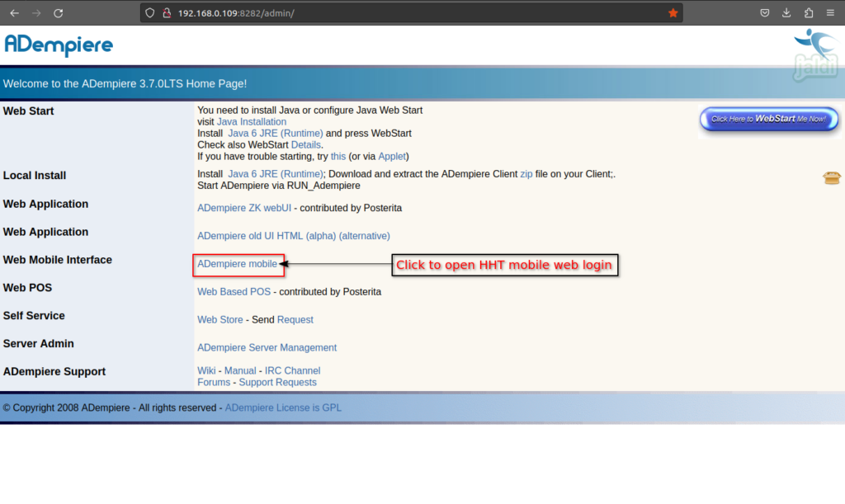Open the IRC Channel link
This screenshot has width=845, height=504.
tap(293, 370)
